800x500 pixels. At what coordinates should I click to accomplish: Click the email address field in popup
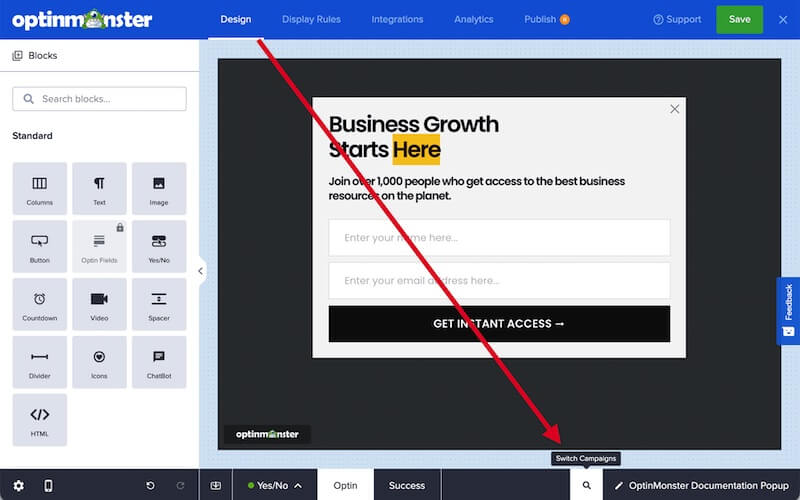499,281
